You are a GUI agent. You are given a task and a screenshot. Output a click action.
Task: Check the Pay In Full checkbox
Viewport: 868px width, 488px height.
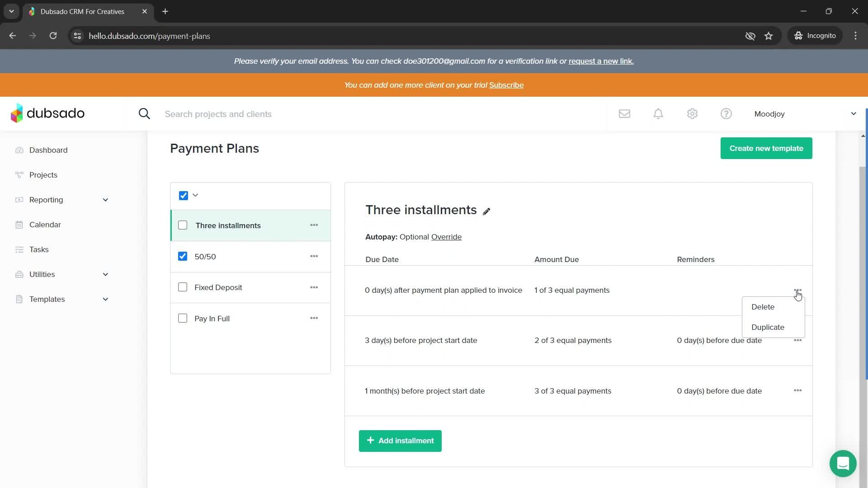pyautogui.click(x=183, y=318)
